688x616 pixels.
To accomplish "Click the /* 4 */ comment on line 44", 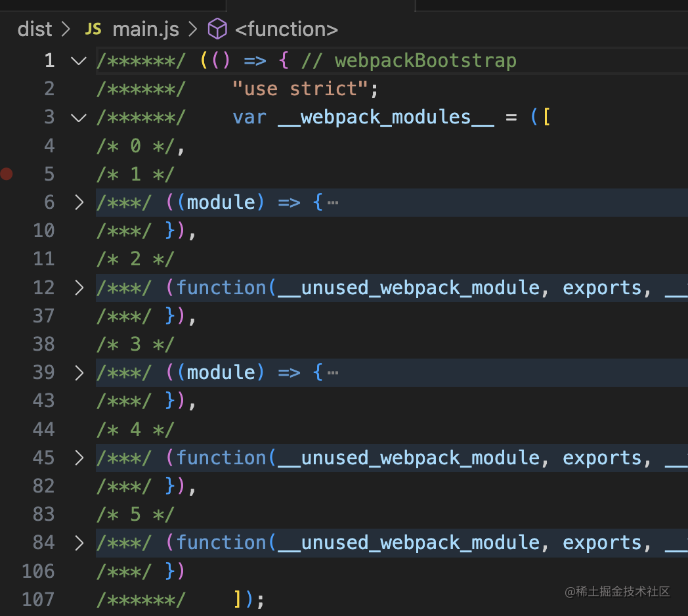I will click(136, 429).
